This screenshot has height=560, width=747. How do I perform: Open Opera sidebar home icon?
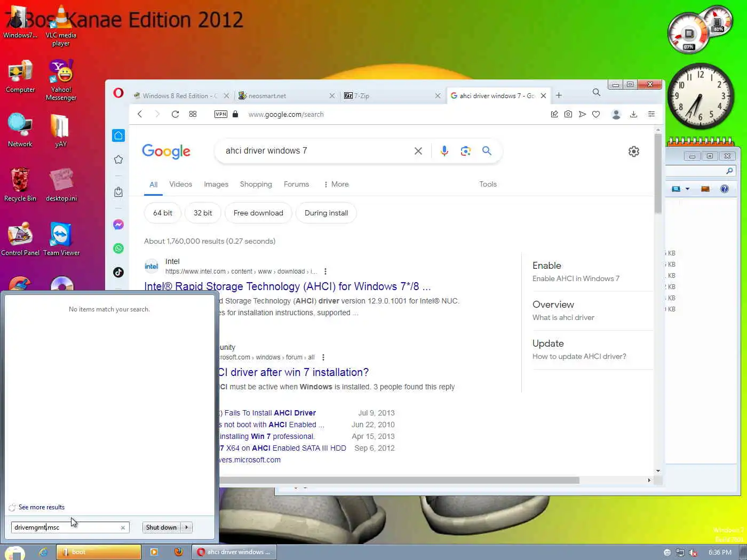118,135
